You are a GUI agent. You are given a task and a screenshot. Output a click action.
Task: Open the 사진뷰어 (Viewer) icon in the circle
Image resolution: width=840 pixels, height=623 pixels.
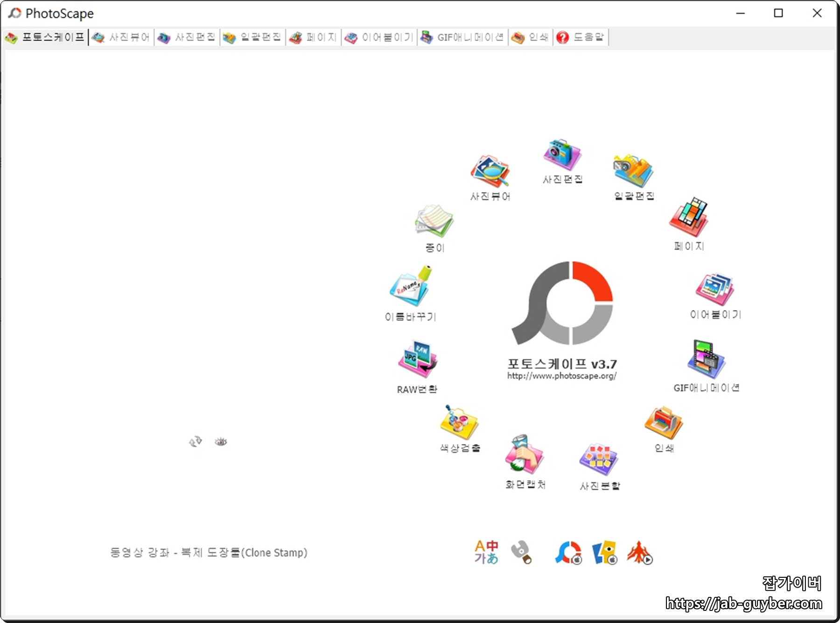[x=490, y=172]
